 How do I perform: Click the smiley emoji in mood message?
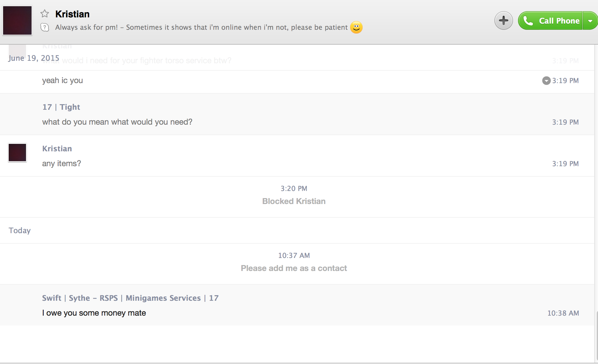pyautogui.click(x=356, y=27)
